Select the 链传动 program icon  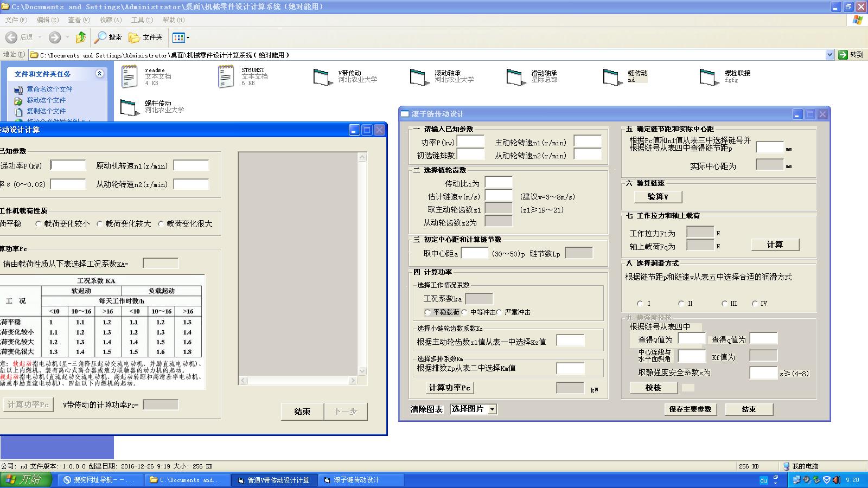(x=612, y=77)
